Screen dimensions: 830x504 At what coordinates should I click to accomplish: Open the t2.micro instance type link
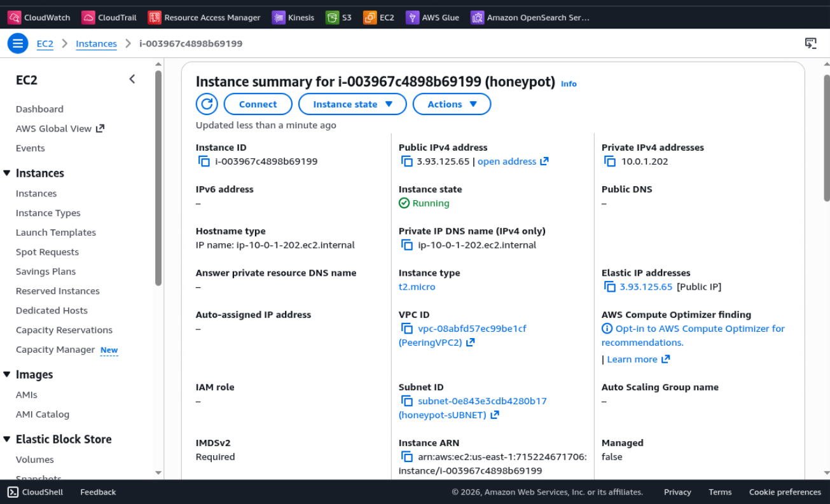click(417, 287)
